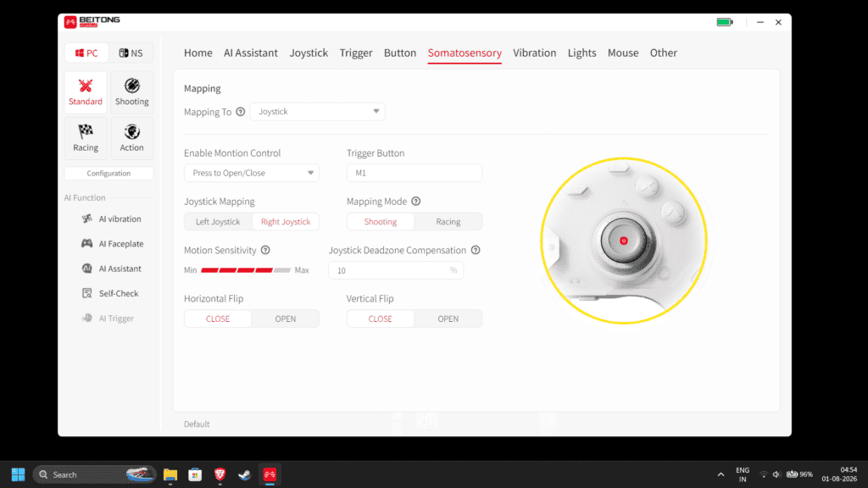
Task: Open AI vibration function
Action: [x=111, y=219]
